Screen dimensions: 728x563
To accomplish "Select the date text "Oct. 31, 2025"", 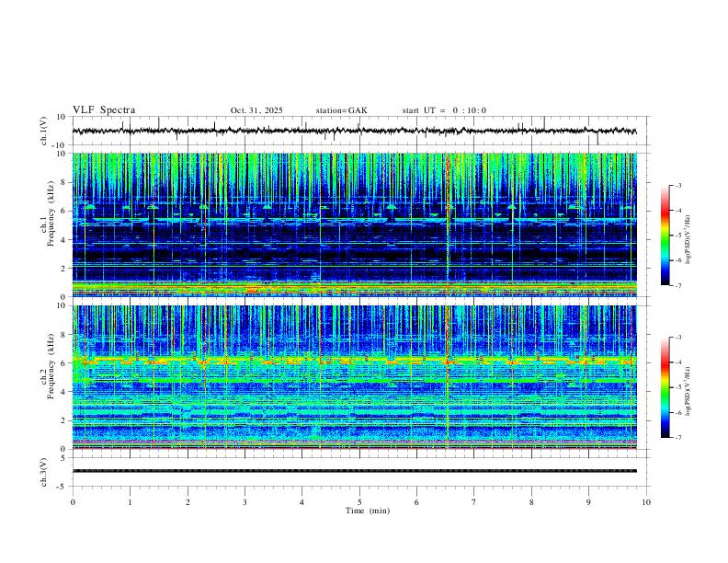I will point(256,110).
